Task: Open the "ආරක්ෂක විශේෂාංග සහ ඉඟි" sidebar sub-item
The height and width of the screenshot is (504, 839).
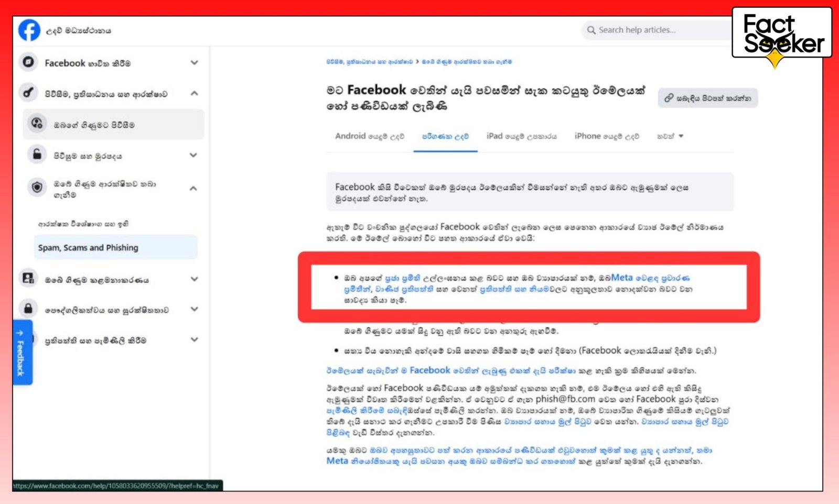Action: [x=83, y=224]
